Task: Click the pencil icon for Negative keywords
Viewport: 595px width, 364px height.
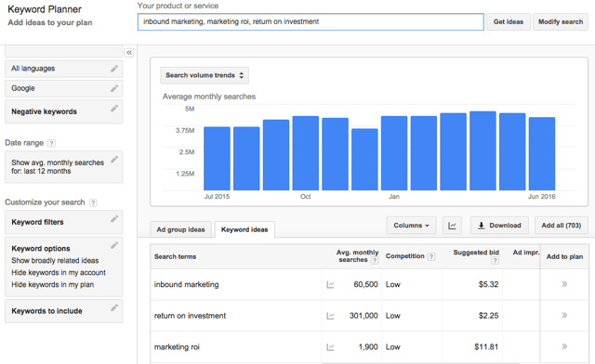Action: pos(114,109)
